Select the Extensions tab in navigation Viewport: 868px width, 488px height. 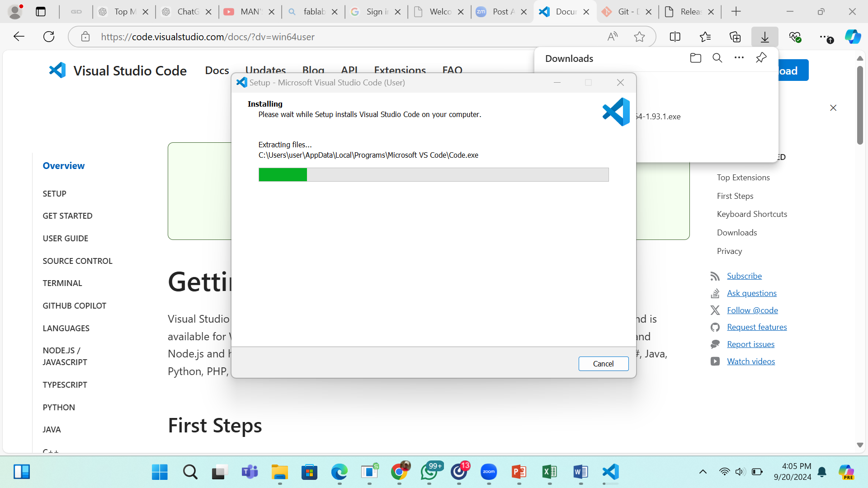click(400, 70)
